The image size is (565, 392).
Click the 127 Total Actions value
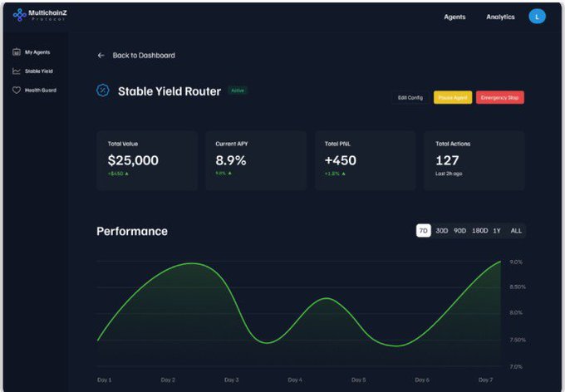[447, 160]
